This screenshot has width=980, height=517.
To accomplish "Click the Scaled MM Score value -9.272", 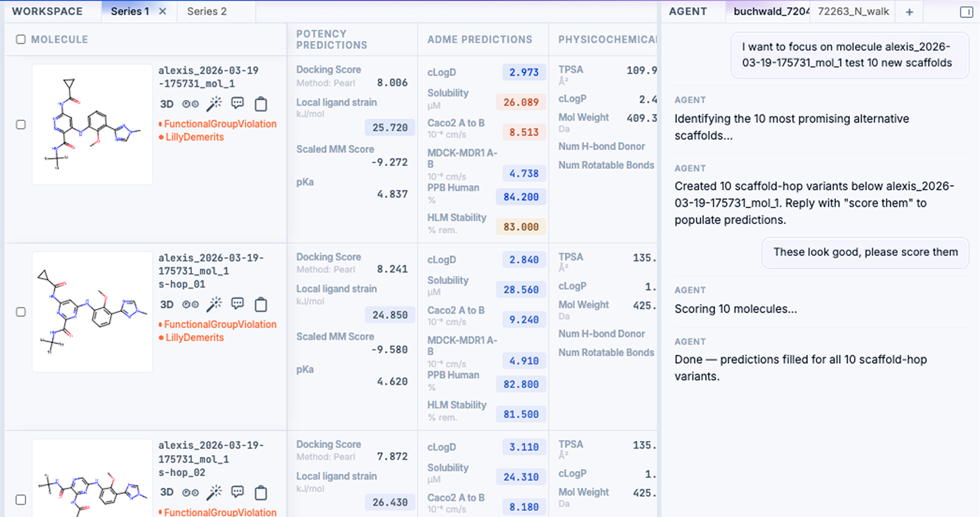I will click(389, 162).
